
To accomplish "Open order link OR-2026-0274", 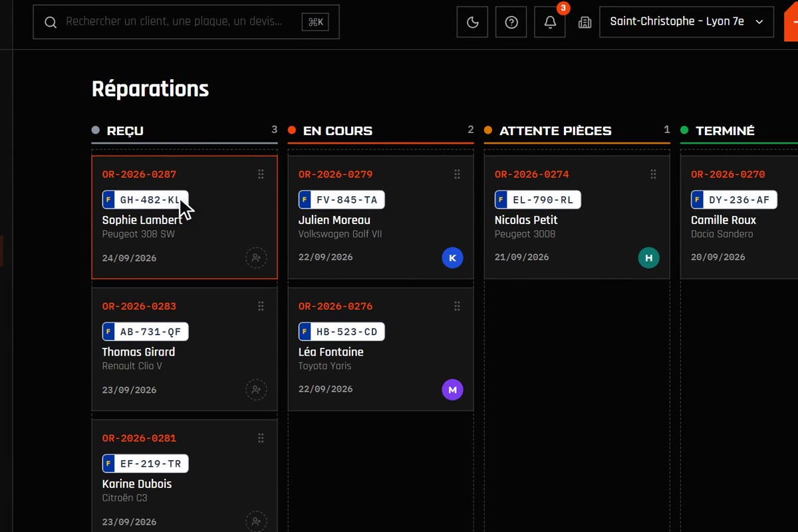I will tap(531, 174).
